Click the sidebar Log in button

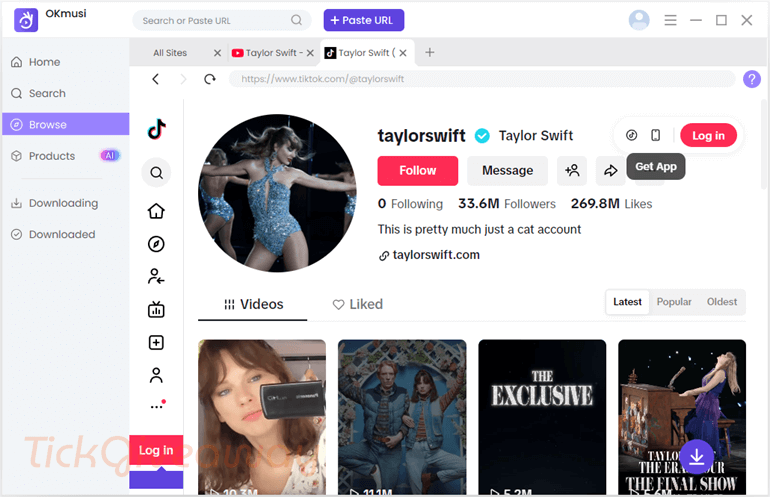tap(156, 450)
